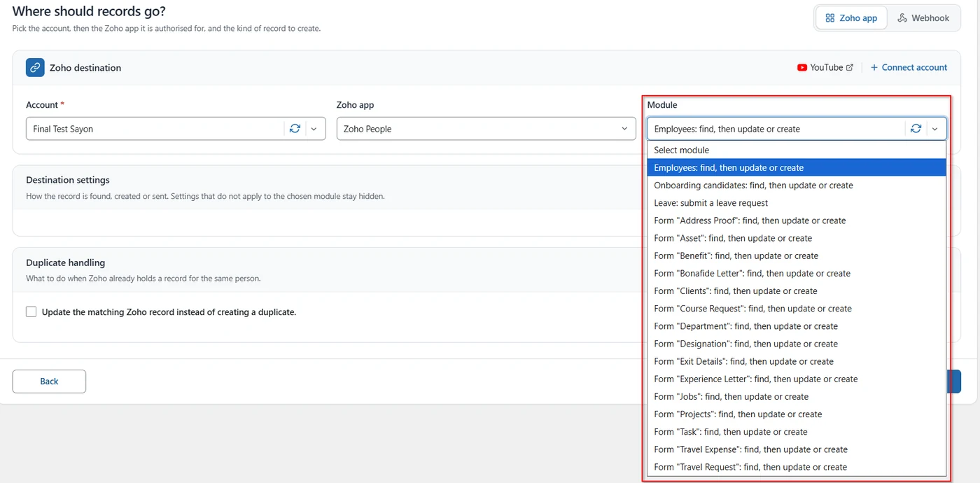Screen dimensions: 980x483
Task: Click the Account field showing Final Test Sayon
Action: click(176, 129)
